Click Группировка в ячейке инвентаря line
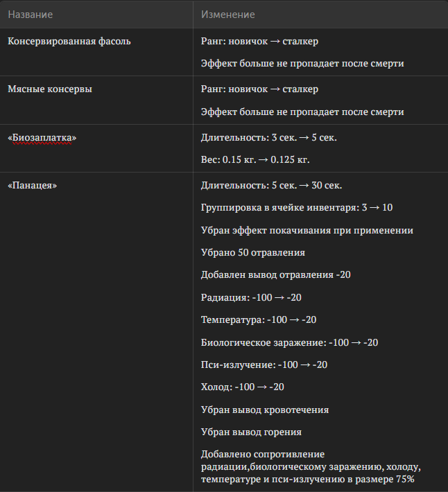The width and height of the screenshot is (448, 492). [297, 208]
